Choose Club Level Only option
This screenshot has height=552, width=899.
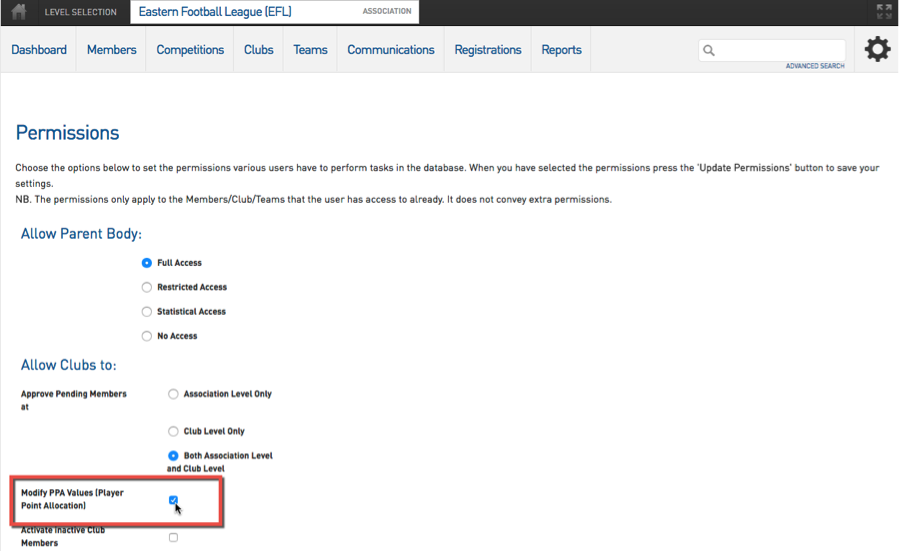point(173,431)
